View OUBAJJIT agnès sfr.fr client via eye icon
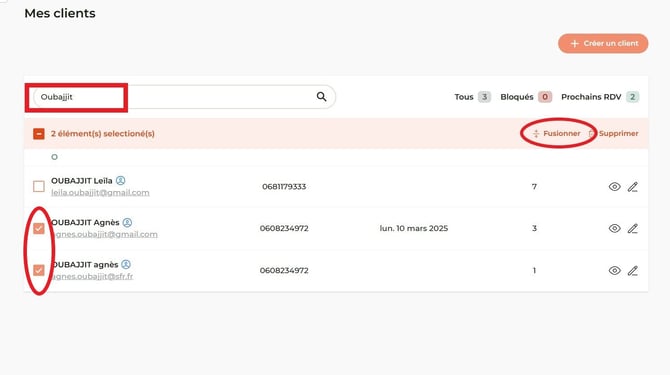670x375 pixels. [x=614, y=270]
